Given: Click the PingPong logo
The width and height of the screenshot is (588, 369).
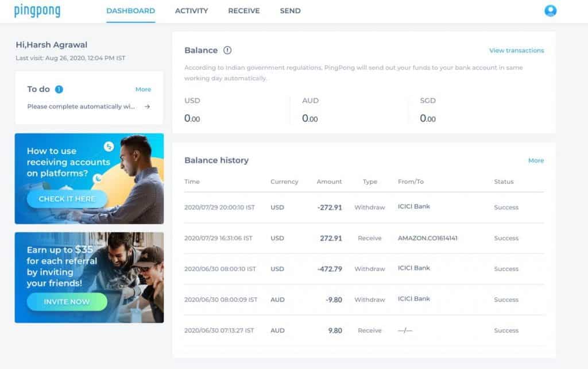Looking at the screenshot, I should point(37,11).
